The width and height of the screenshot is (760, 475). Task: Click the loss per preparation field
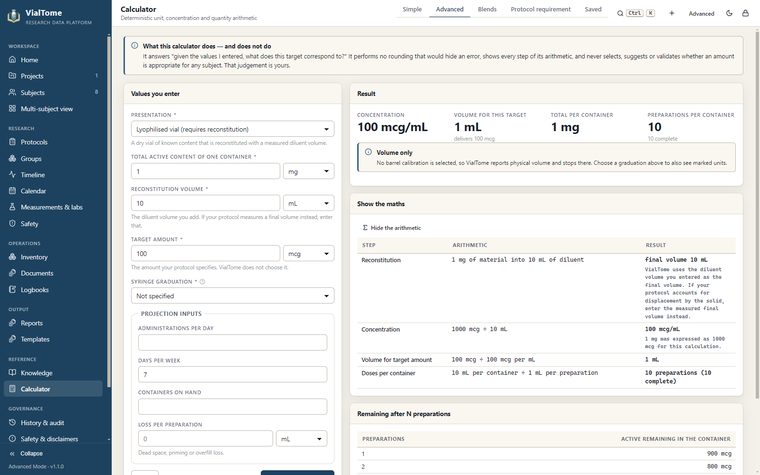pos(206,439)
